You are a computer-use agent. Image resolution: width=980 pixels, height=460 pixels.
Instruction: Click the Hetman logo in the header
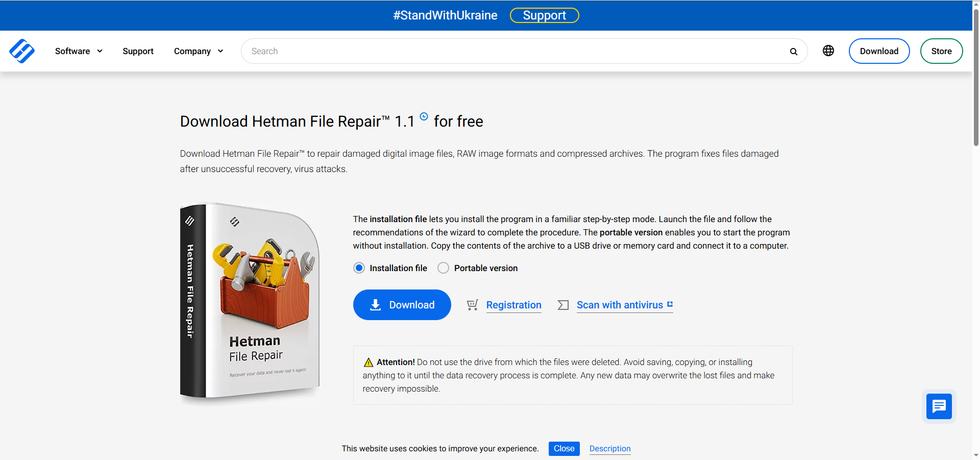pyautogui.click(x=22, y=51)
